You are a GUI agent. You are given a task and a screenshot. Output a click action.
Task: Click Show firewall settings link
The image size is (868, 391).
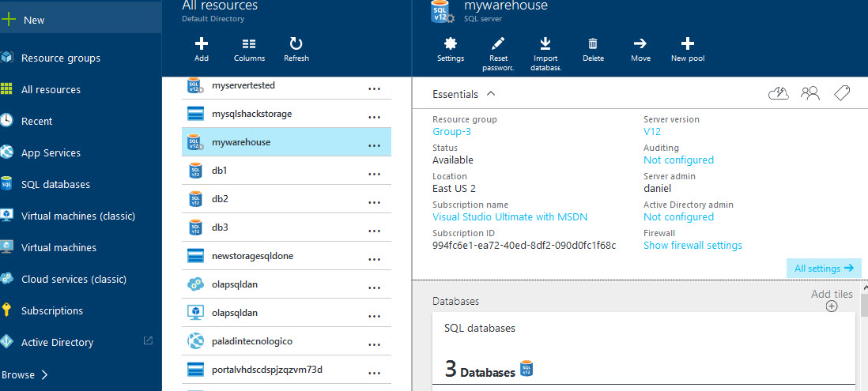pos(693,246)
